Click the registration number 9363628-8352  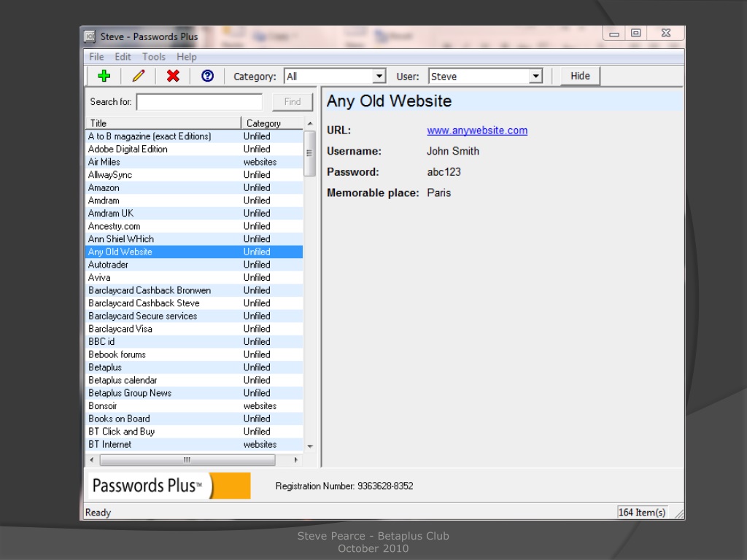tap(385, 486)
